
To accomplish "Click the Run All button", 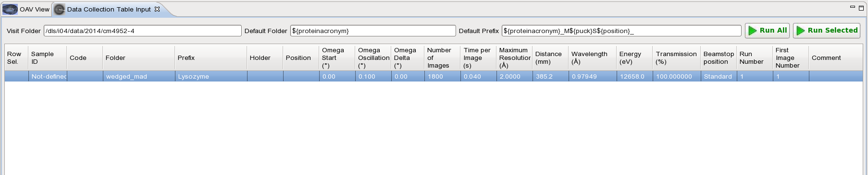I will [767, 30].
